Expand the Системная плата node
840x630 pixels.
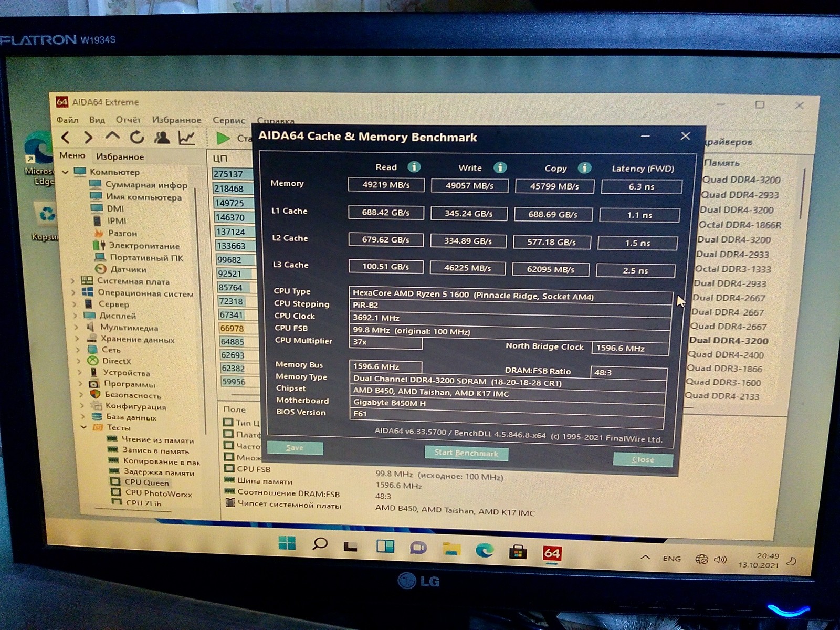[73, 281]
